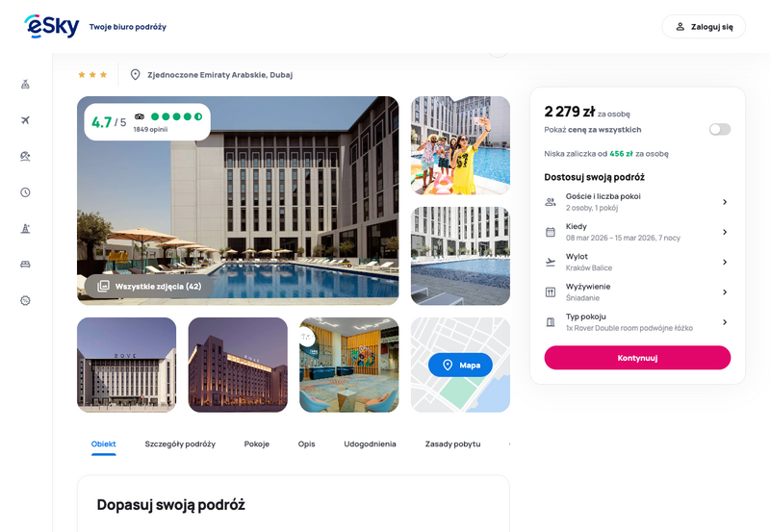
Task: Open the beach umbrella holidays icon
Action: (26, 156)
